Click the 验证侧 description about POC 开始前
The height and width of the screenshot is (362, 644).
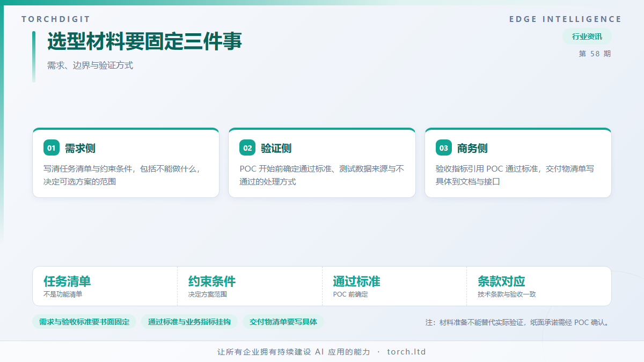pyautogui.click(x=321, y=175)
